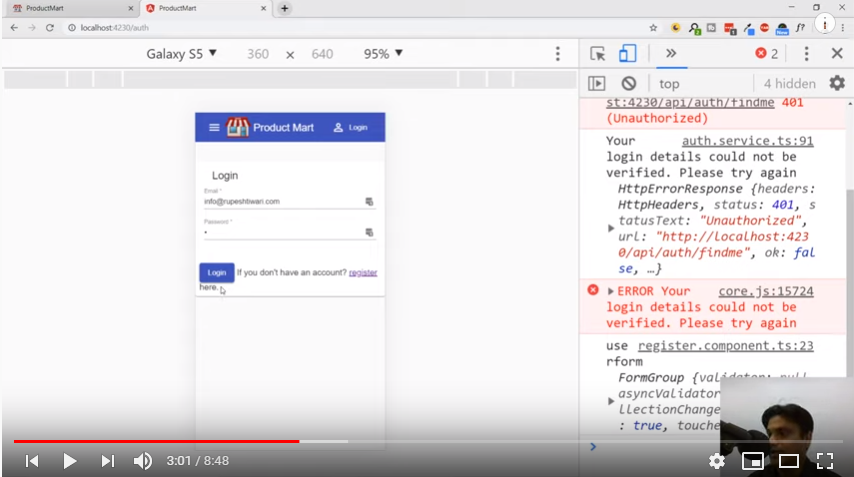
Task: Click the inspect element selector icon
Action: tap(598, 54)
